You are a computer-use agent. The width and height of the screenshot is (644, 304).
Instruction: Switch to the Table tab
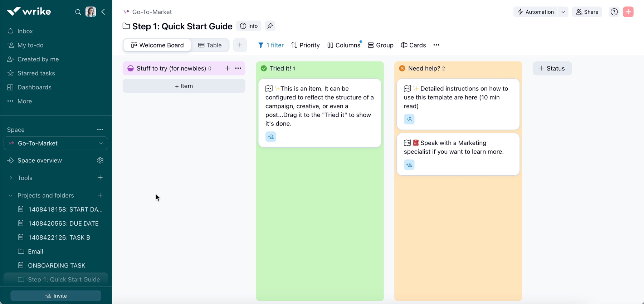[x=210, y=45]
